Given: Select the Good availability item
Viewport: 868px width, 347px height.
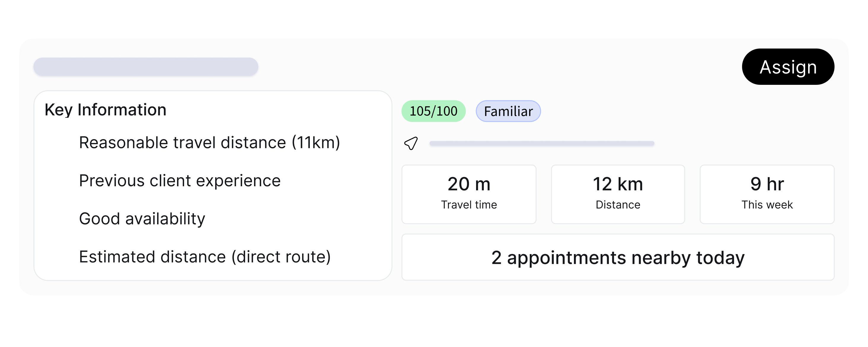Looking at the screenshot, I should [142, 219].
